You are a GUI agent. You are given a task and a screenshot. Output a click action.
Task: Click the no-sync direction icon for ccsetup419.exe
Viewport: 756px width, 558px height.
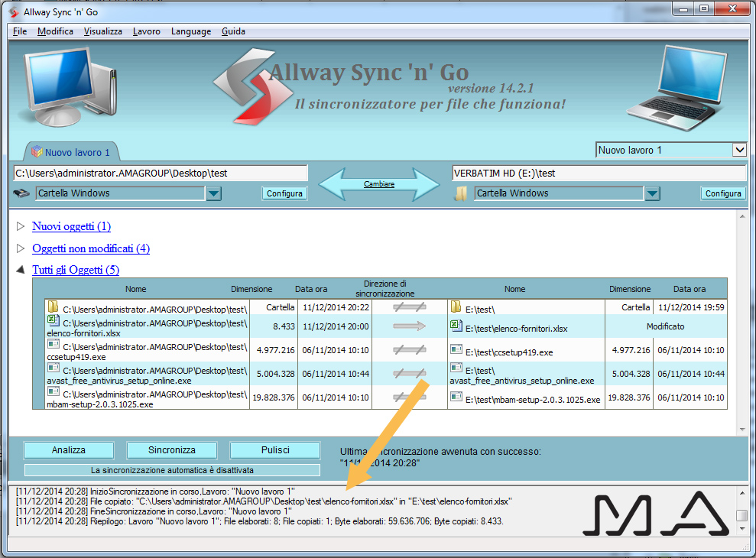coord(409,349)
